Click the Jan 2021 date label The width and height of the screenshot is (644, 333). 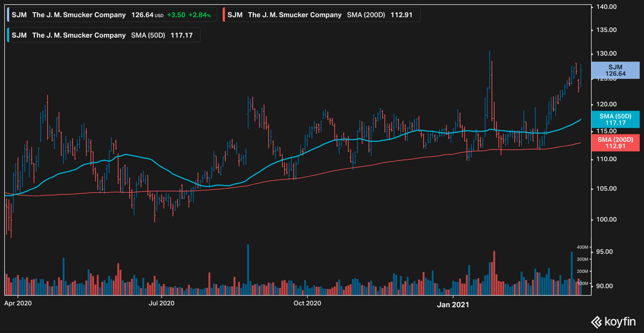pos(453,305)
